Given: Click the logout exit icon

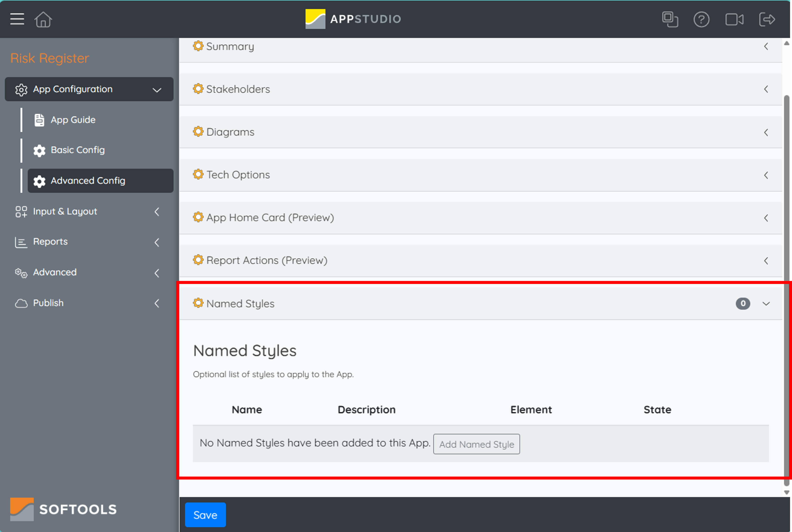Looking at the screenshot, I should 767,19.
